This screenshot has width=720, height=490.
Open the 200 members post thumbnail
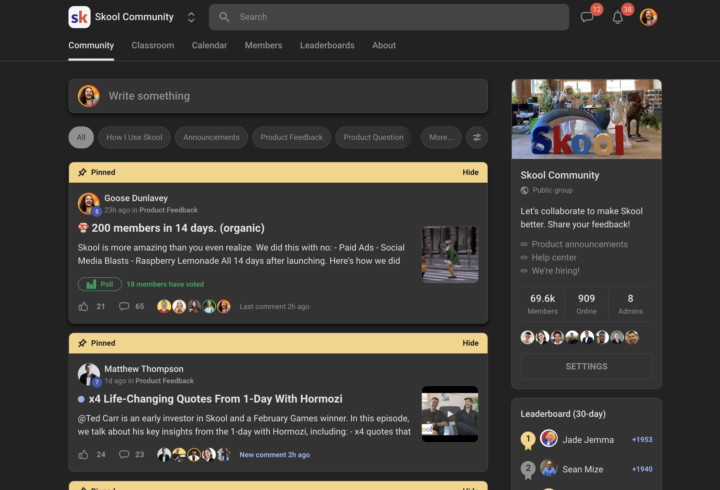click(450, 254)
